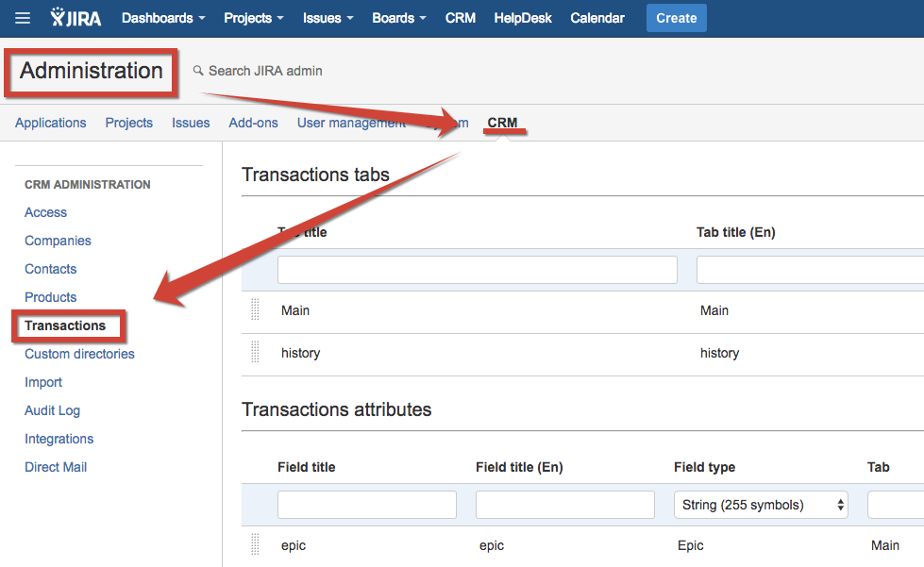
Task: Open the Issues dropdown in top bar
Action: point(328,18)
